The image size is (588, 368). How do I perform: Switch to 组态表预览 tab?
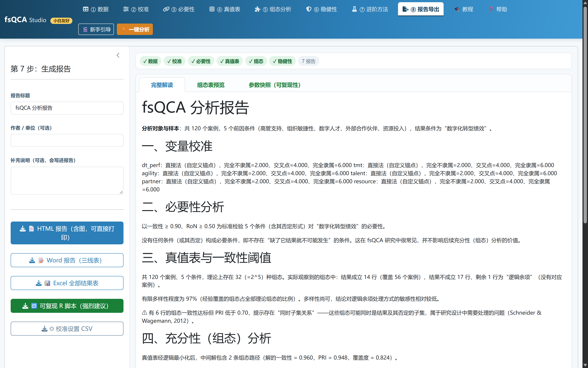tap(211, 85)
